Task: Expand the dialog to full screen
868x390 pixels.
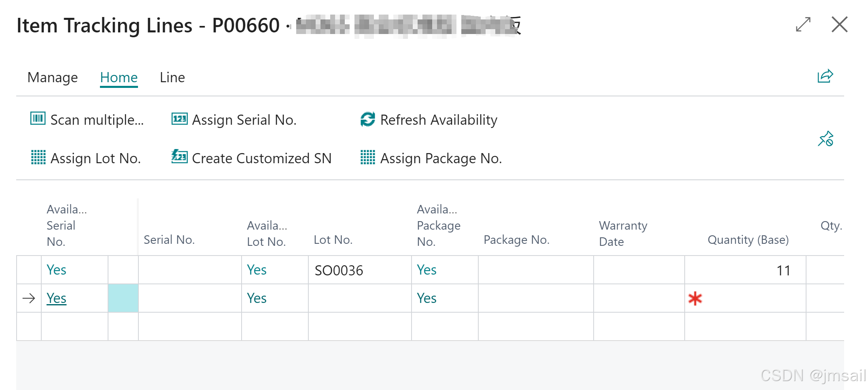Action: [802, 25]
